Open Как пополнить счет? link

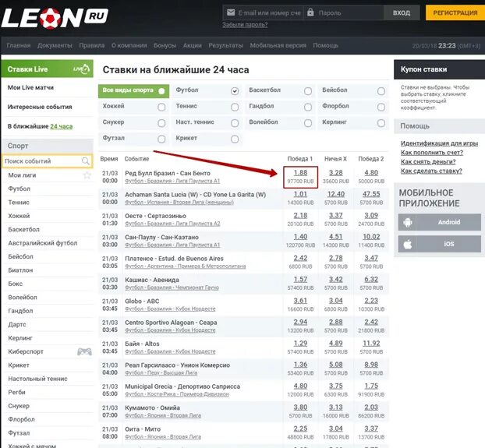[x=432, y=153]
